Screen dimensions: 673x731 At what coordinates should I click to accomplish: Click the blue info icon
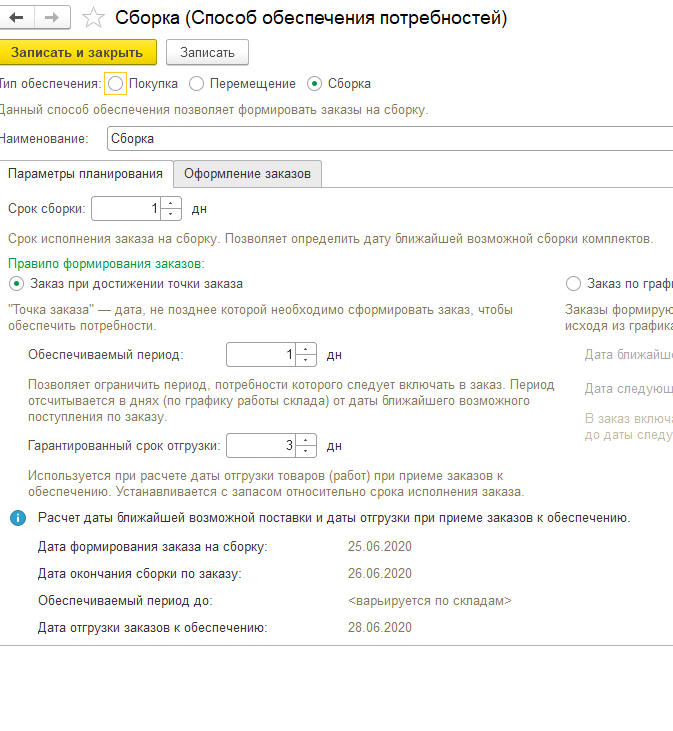(x=18, y=518)
